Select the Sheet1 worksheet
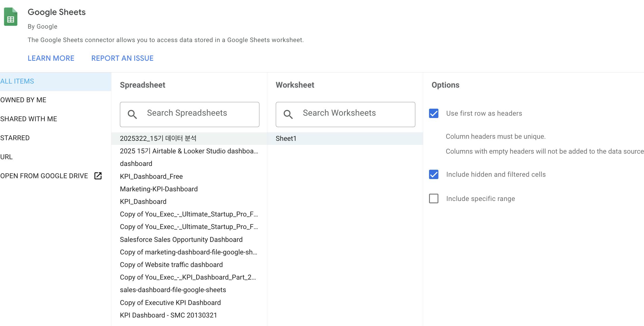This screenshot has width=644, height=326. [x=286, y=138]
